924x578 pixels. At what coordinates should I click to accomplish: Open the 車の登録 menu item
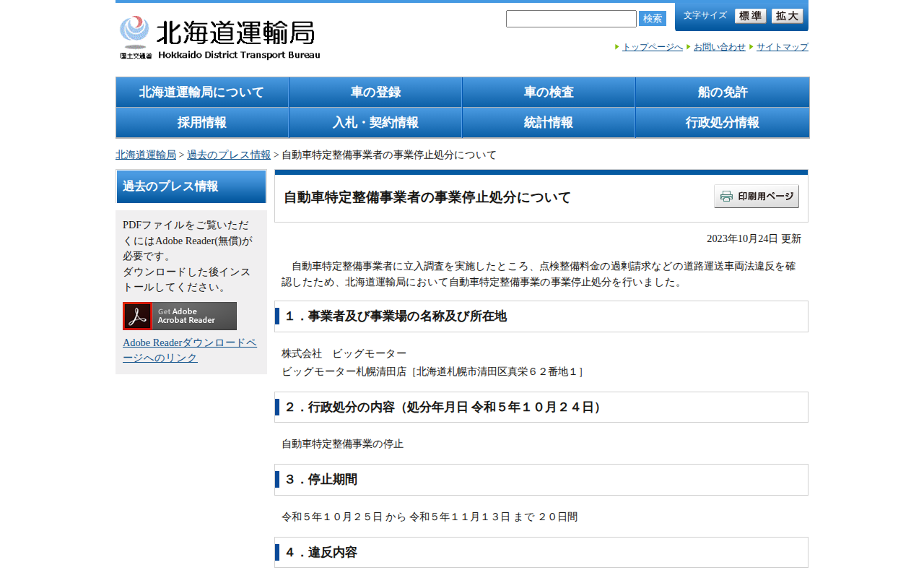375,92
